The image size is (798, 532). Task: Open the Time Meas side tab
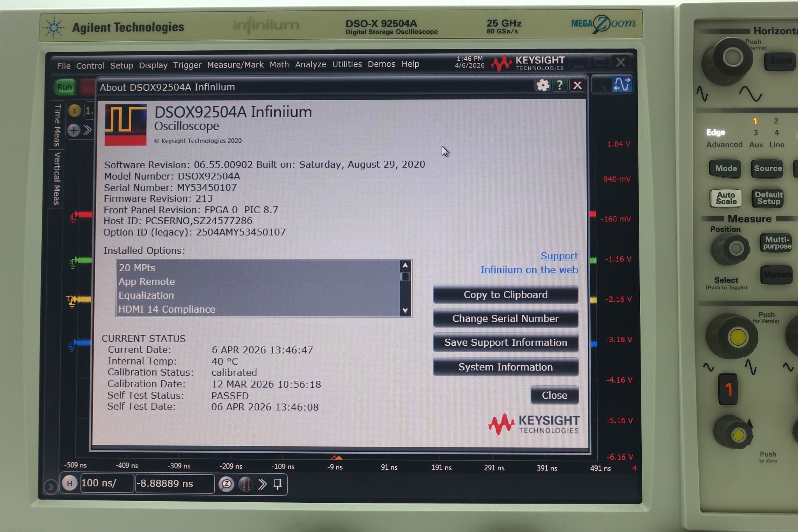57,125
